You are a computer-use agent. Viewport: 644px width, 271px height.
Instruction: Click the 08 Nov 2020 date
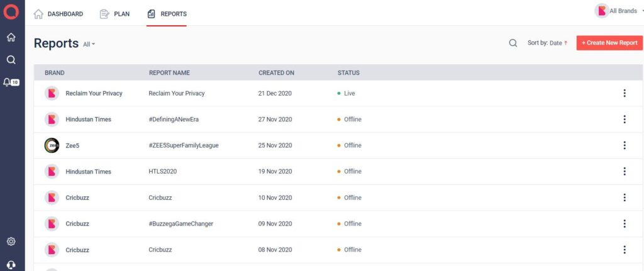275,250
